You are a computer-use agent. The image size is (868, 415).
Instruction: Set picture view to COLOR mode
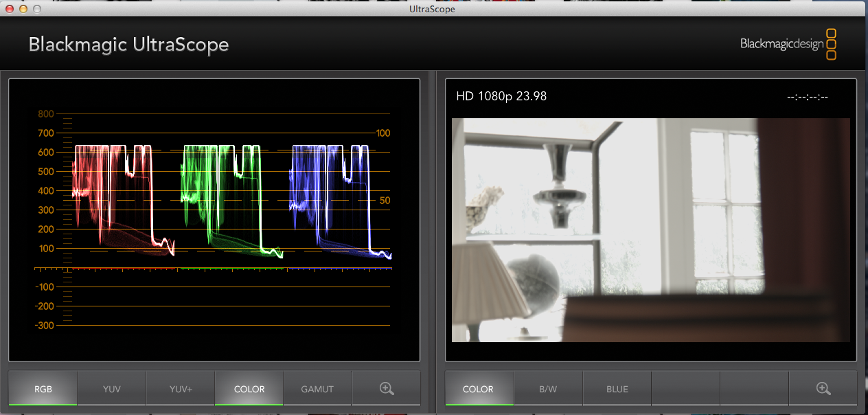point(479,389)
